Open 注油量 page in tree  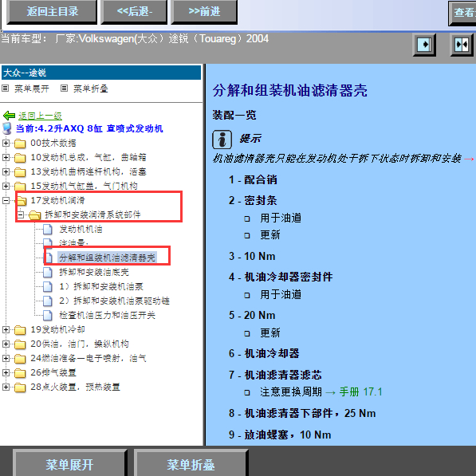pos(74,243)
